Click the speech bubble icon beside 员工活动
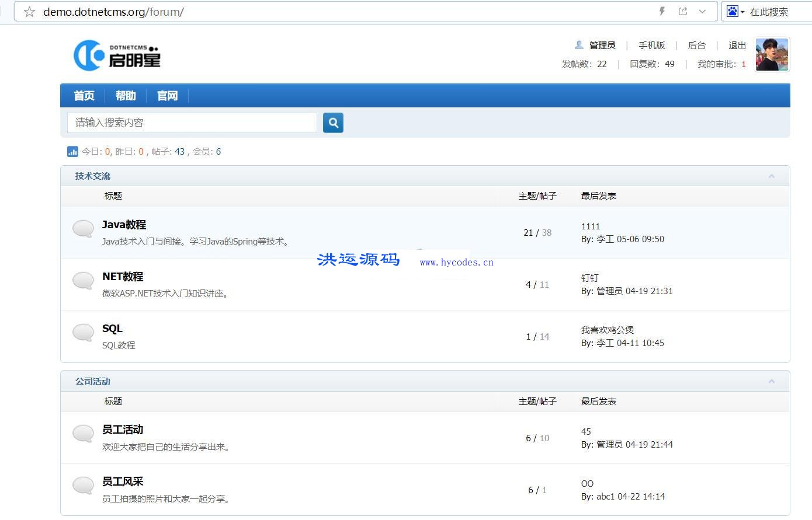 83,434
